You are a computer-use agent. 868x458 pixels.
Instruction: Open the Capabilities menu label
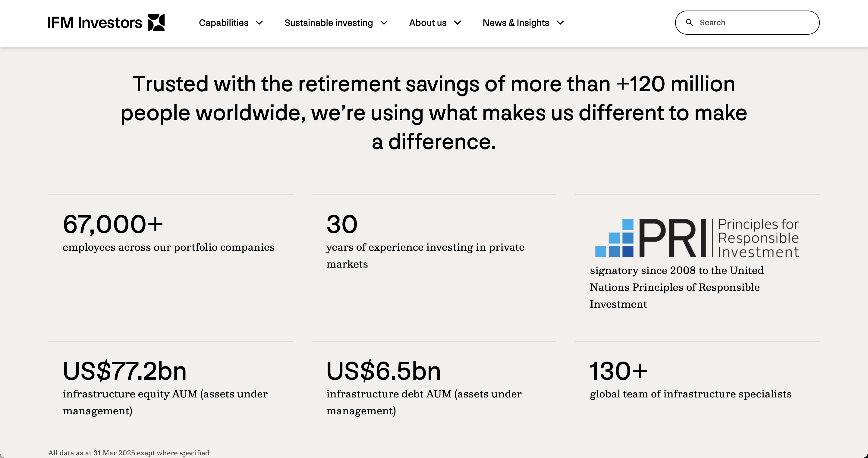pos(223,23)
